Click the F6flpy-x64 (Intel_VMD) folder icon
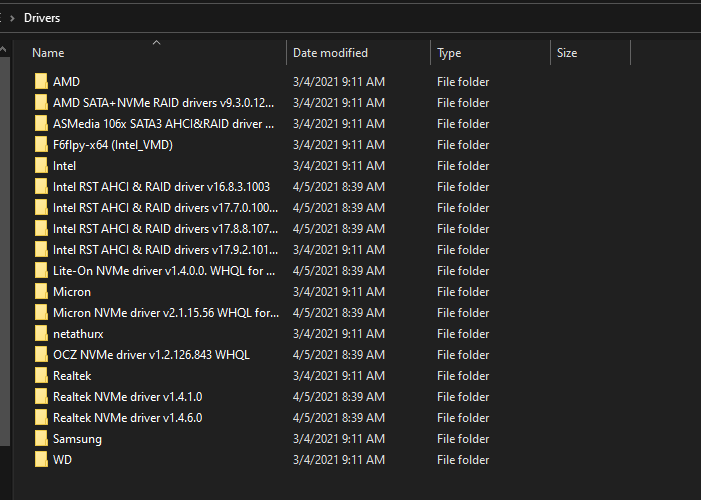Image resolution: width=701 pixels, height=500 pixels. point(41,144)
